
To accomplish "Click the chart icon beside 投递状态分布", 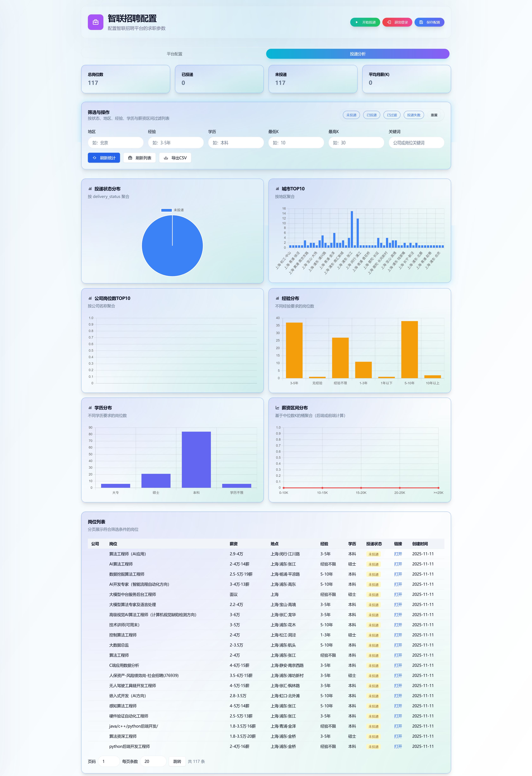I will click(90, 189).
